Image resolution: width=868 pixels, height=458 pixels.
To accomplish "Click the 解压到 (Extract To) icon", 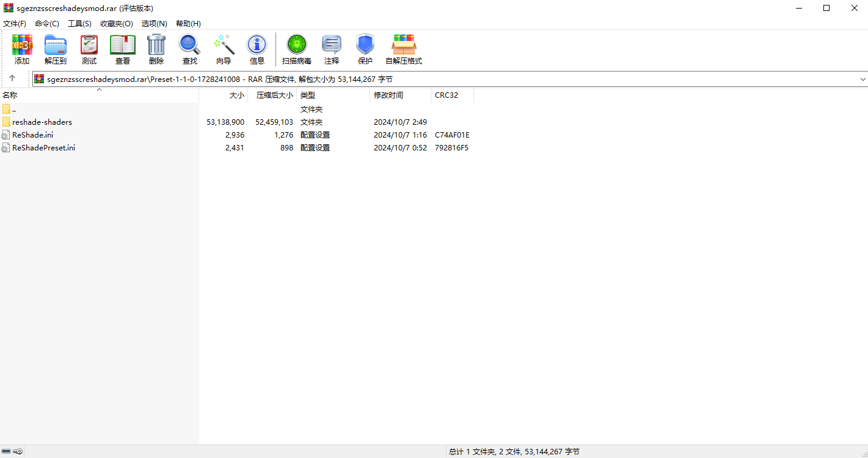I will point(56,45).
